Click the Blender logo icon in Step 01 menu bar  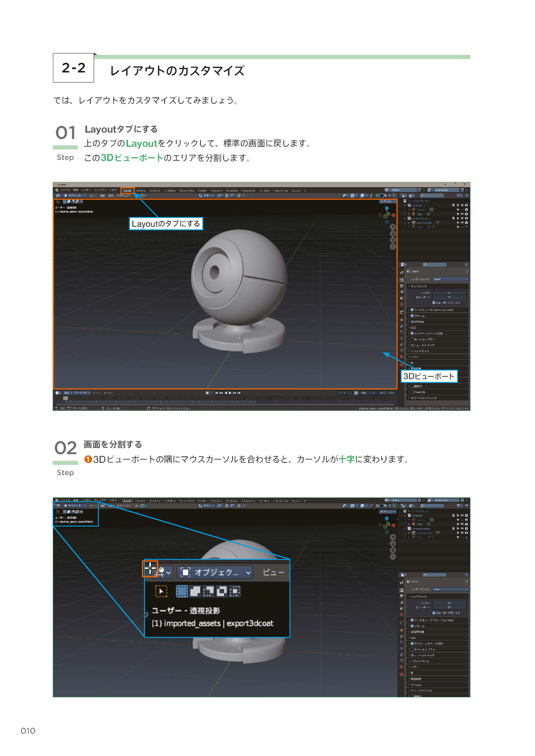[57, 190]
